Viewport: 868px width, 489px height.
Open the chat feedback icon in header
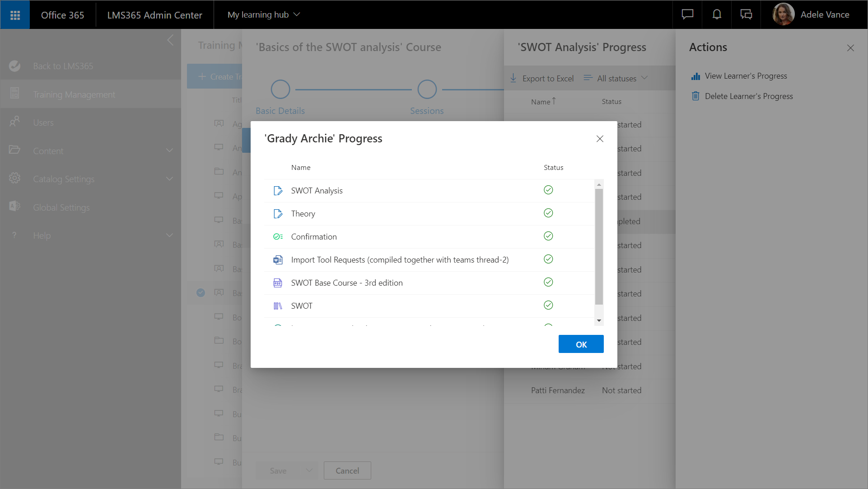pyautogui.click(x=687, y=14)
